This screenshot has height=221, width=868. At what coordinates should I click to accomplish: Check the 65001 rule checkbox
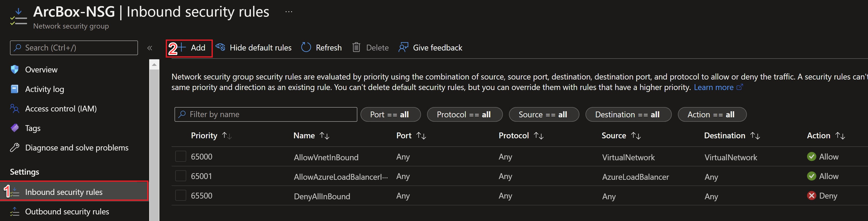[181, 176]
